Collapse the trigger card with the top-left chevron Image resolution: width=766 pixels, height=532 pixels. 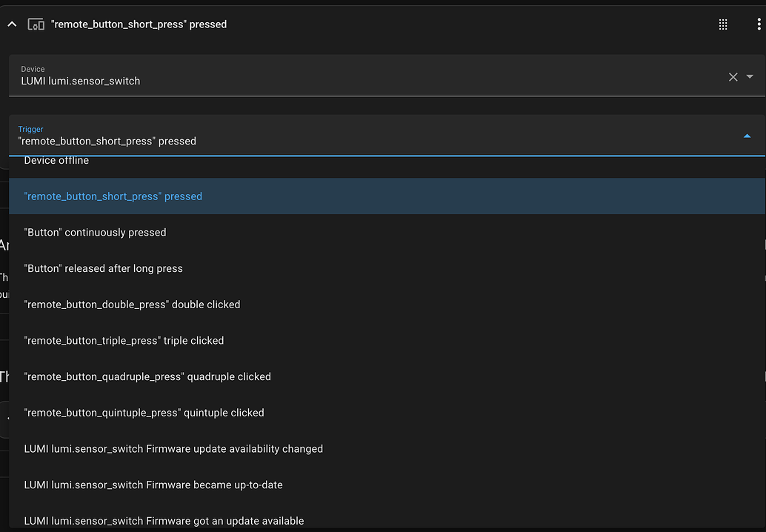pyautogui.click(x=12, y=24)
